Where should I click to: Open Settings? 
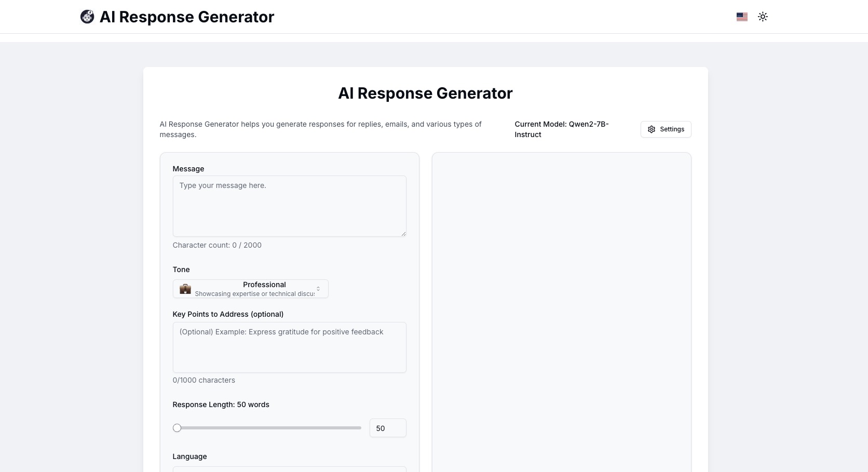(x=666, y=129)
